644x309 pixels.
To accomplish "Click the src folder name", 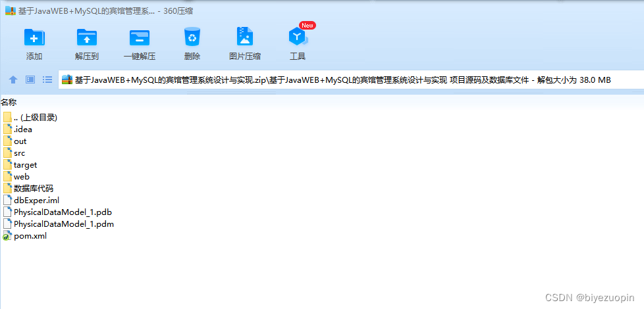I will [x=19, y=153].
